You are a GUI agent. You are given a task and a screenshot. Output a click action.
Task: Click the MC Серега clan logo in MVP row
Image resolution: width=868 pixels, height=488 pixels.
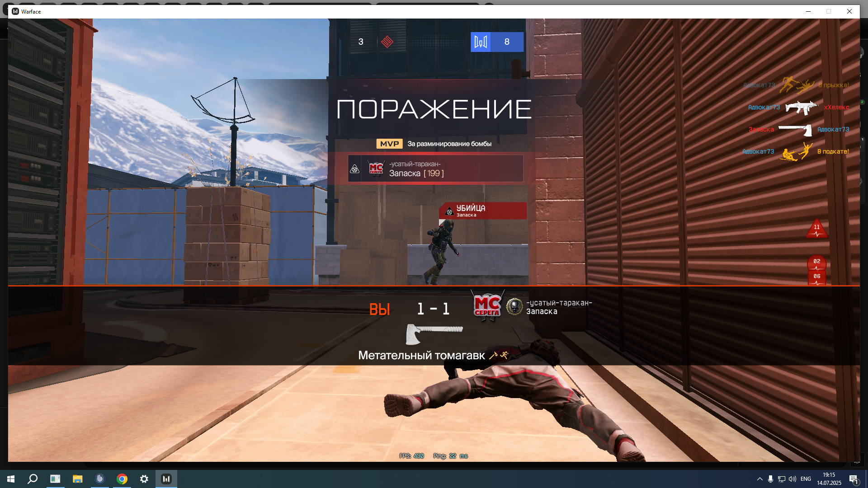coord(376,169)
